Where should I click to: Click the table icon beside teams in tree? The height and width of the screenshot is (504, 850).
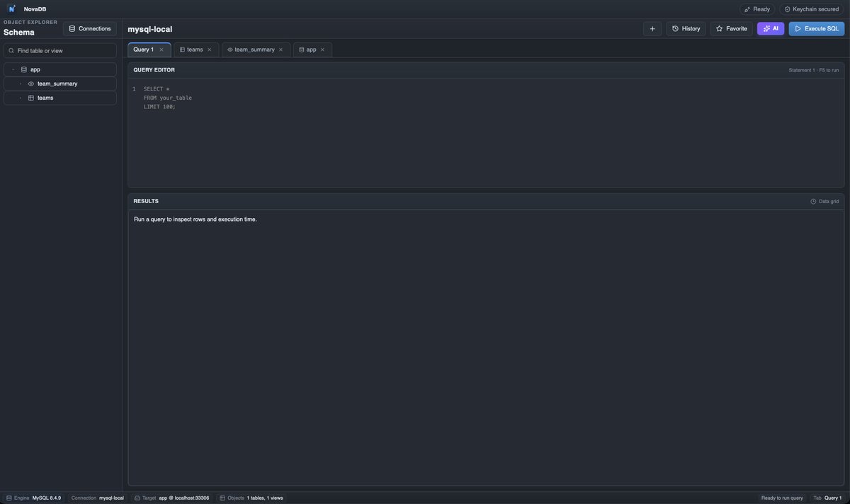point(31,98)
